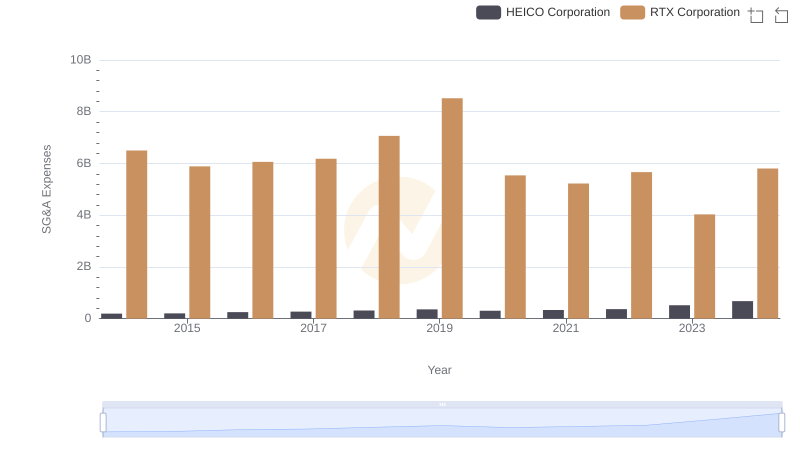
Task: Click the RTX 2023 bar
Action: [x=705, y=266]
